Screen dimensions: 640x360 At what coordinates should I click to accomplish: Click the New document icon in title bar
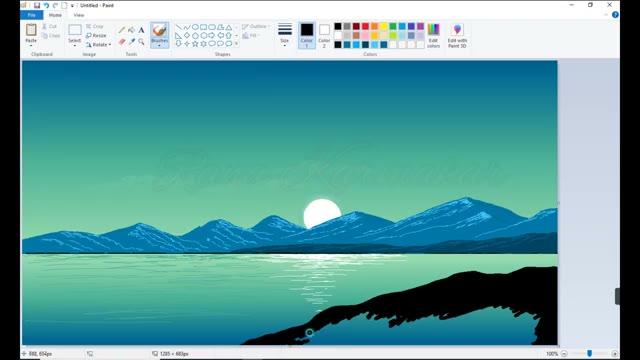pos(64,5)
